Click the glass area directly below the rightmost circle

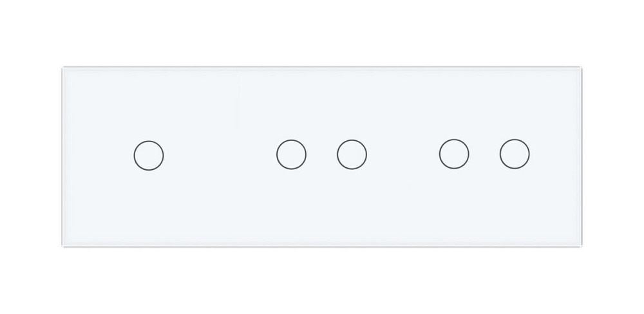(515, 206)
